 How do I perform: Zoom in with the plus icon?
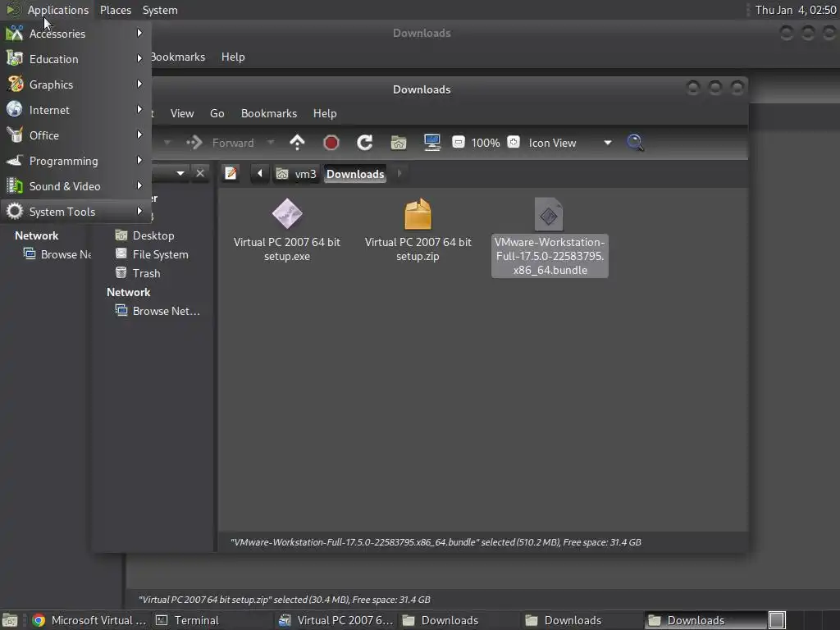(x=514, y=142)
